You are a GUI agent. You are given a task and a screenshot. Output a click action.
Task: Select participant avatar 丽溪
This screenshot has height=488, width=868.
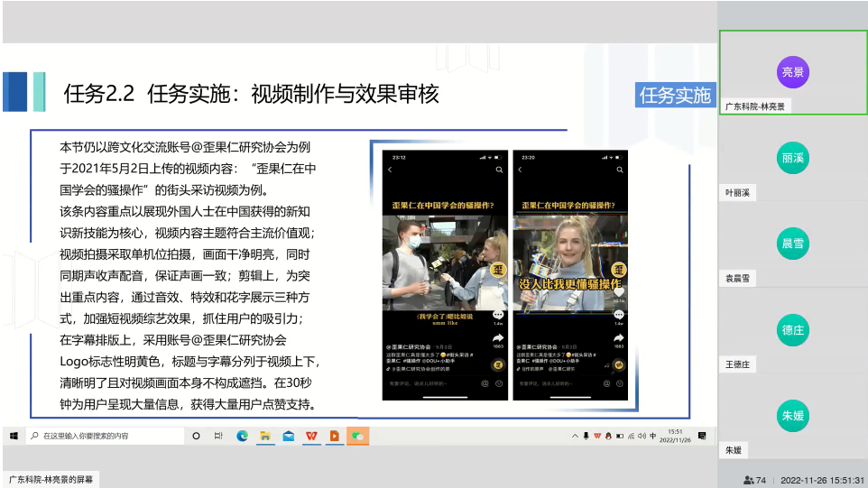(x=793, y=158)
